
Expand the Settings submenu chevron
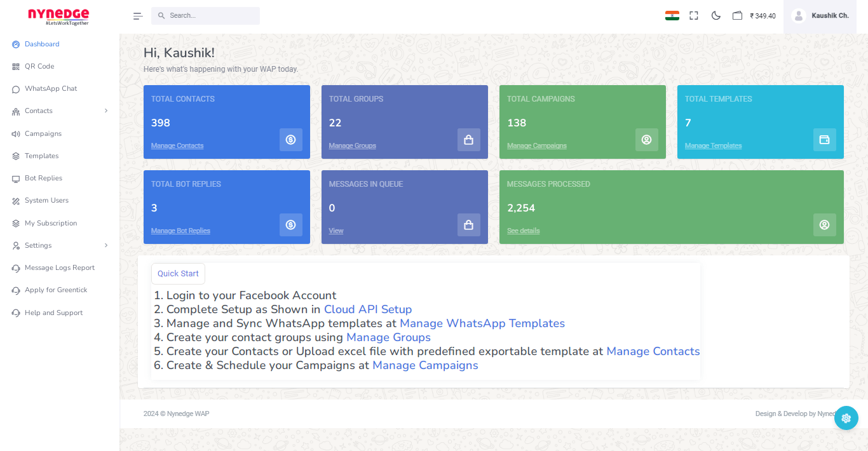coord(106,245)
